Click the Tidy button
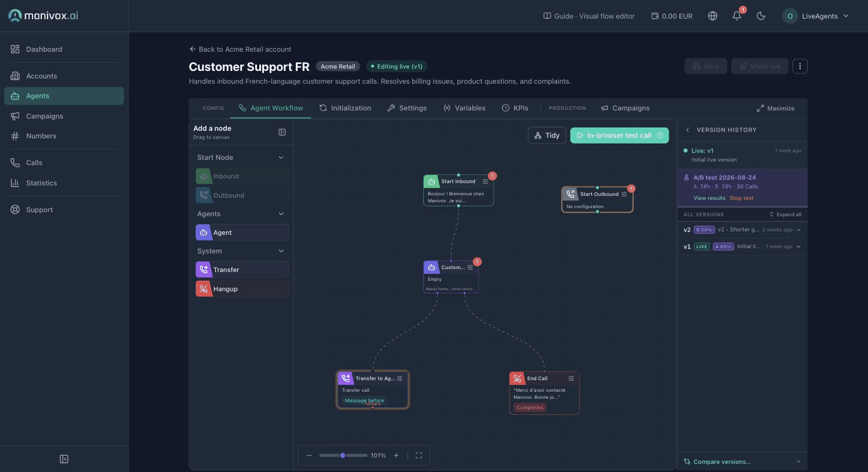Screen dimensions: 868x472 tap(546, 135)
